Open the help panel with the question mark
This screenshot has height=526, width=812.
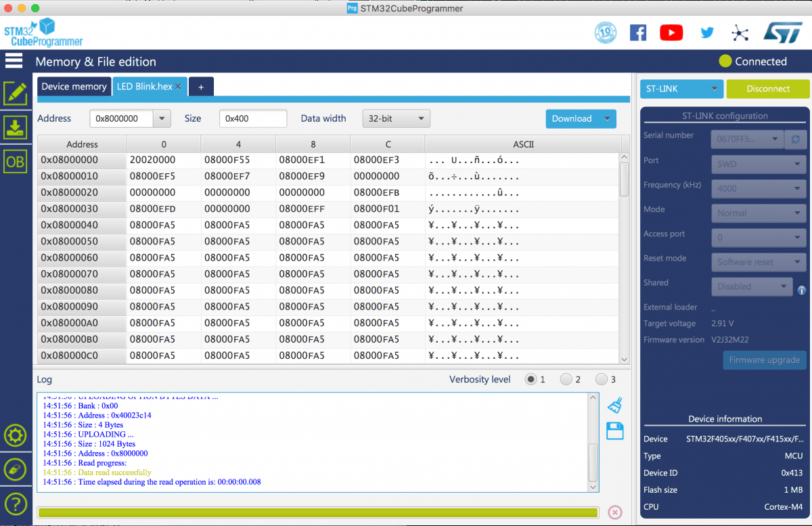(15, 504)
